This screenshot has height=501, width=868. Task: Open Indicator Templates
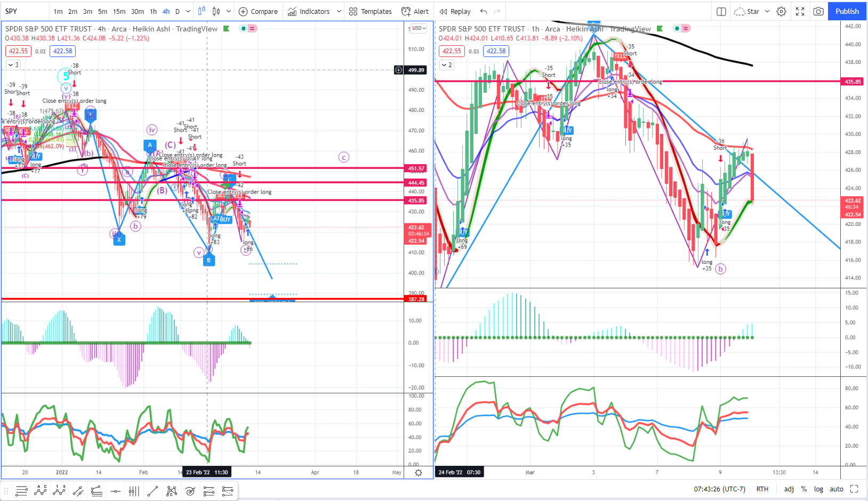tap(371, 11)
